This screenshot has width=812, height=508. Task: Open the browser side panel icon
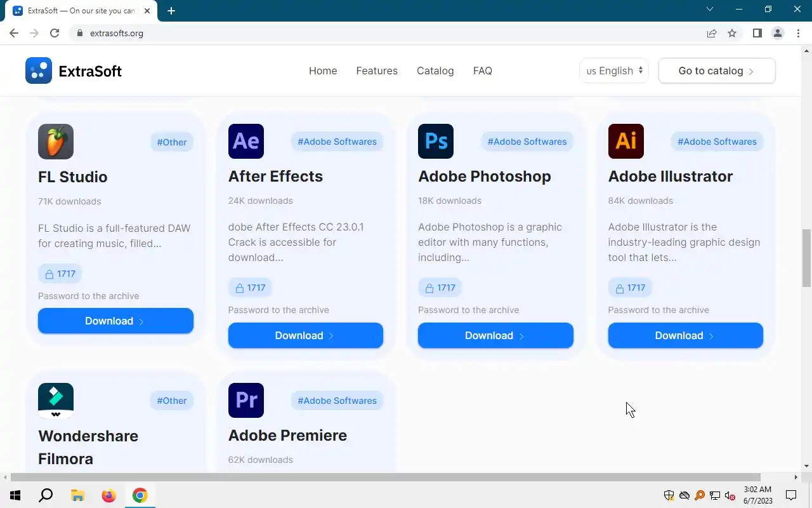[757, 33]
